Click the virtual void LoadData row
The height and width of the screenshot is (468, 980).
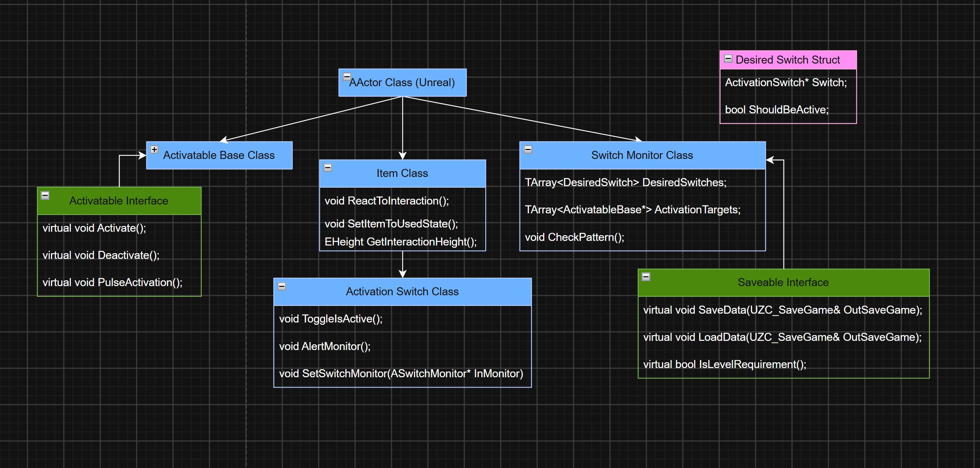pos(783,337)
